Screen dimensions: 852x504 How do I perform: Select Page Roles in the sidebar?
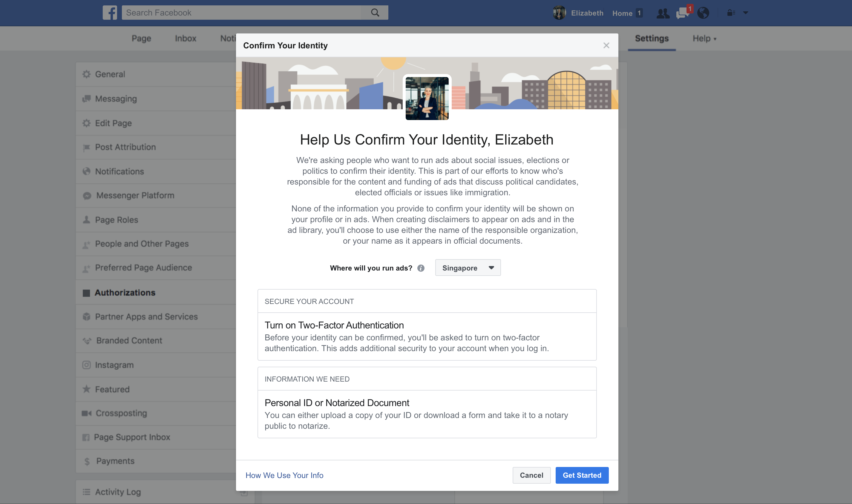(x=117, y=220)
